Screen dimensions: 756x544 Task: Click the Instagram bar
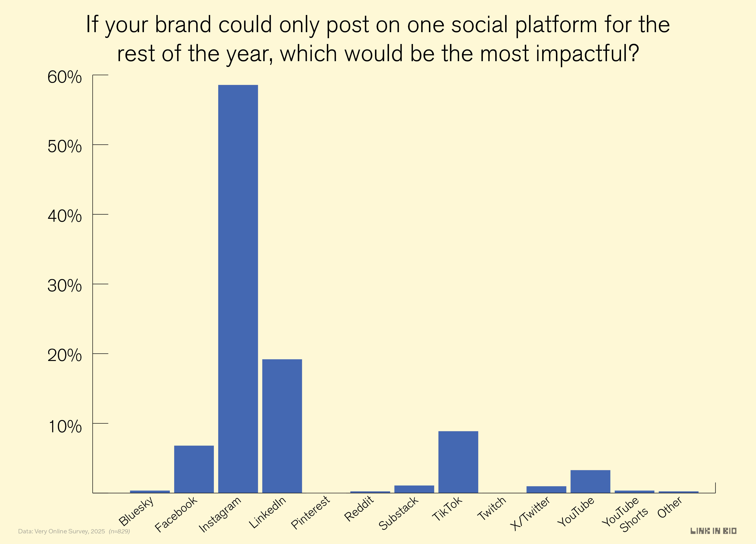pos(238,289)
